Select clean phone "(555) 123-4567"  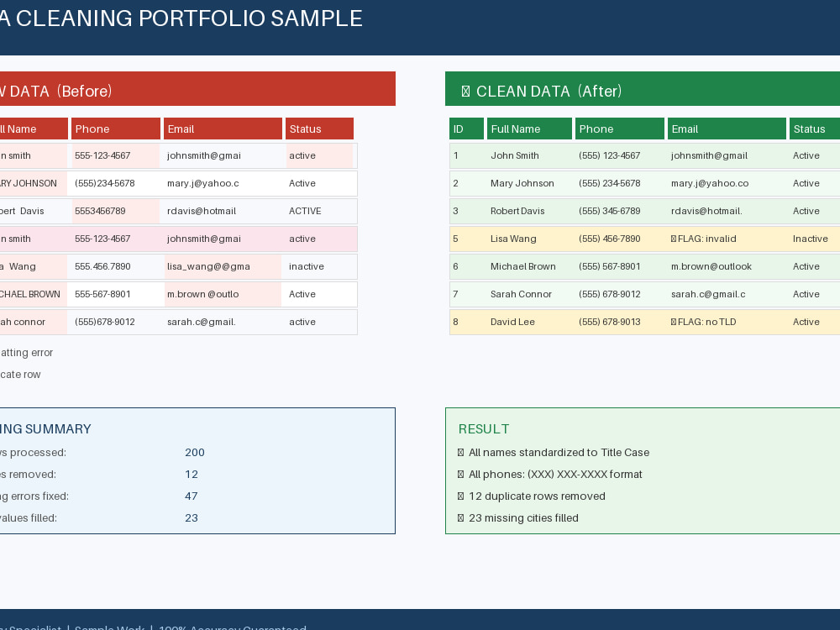pyautogui.click(x=609, y=155)
